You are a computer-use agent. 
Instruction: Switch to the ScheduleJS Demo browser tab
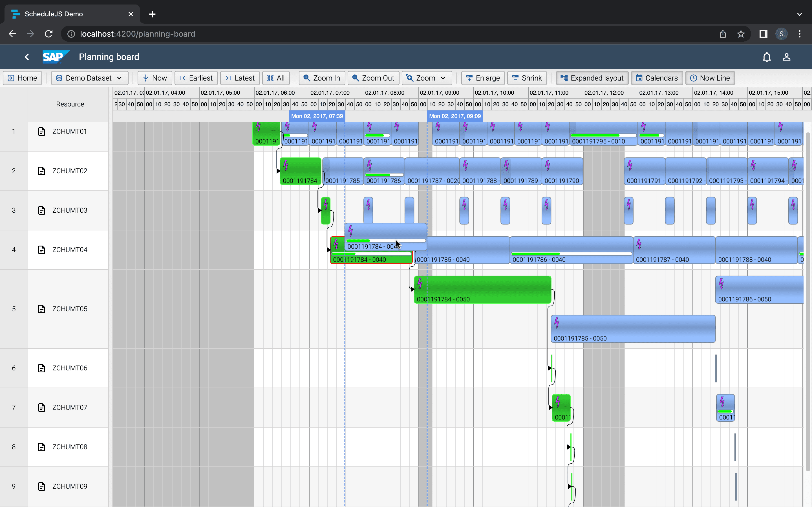54,14
